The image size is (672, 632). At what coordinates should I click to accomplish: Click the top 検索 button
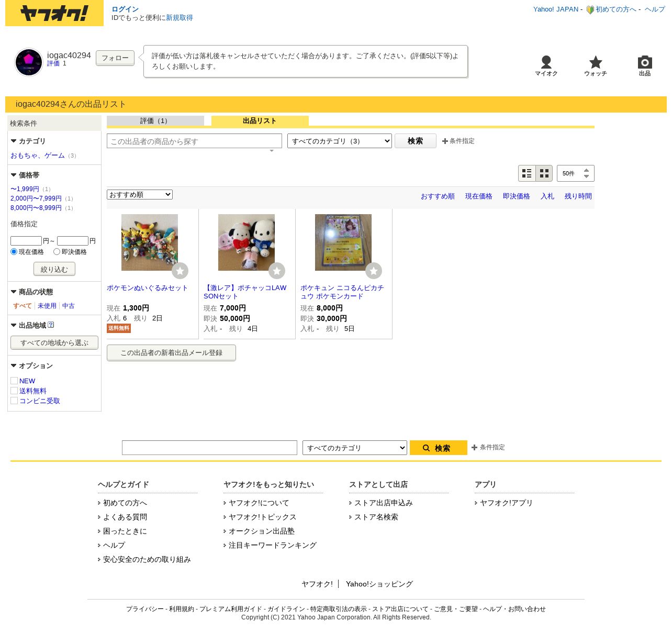[416, 141]
